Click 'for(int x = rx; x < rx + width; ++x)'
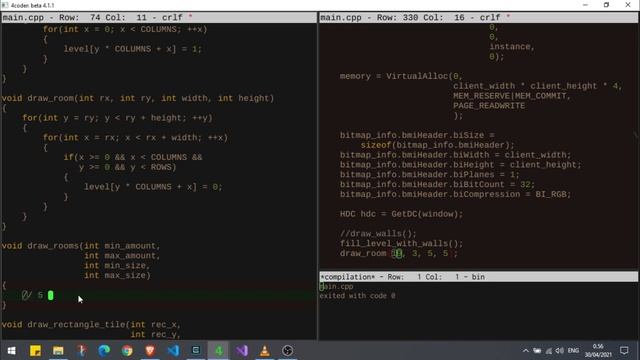This screenshot has width=640, height=360. point(136,138)
